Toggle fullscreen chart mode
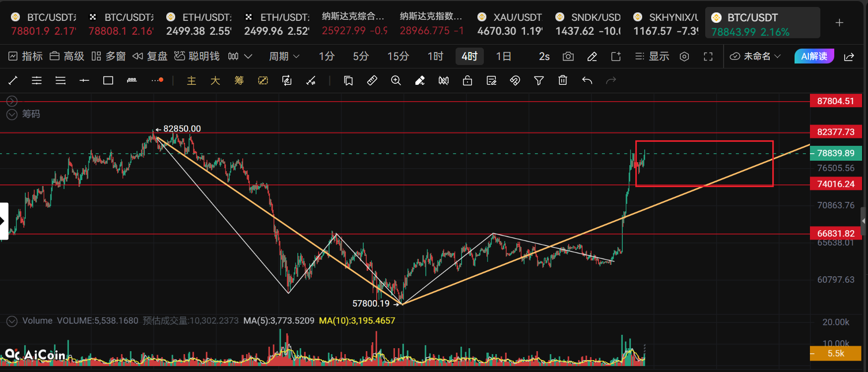Viewport: 868px width, 372px height. point(708,57)
